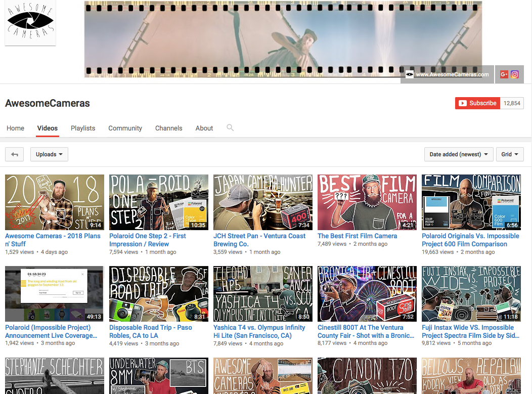Open the Yashica T4 vs Olympus thumbnail
The image size is (532, 394).
pyautogui.click(x=263, y=294)
